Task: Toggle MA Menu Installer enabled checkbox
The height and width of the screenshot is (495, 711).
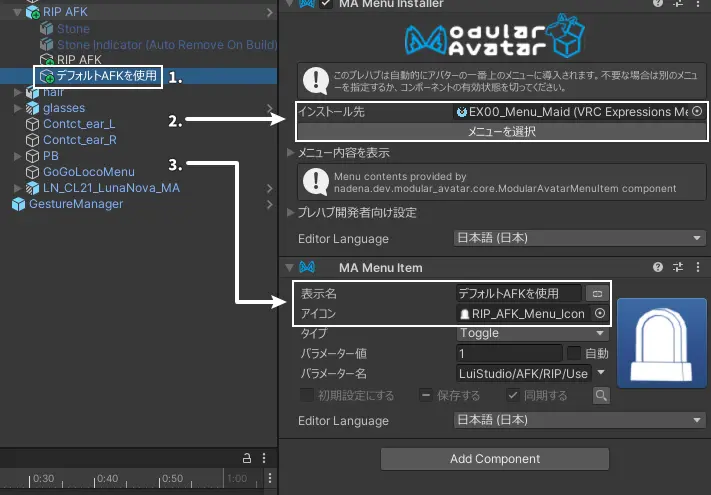Action: click(x=326, y=4)
